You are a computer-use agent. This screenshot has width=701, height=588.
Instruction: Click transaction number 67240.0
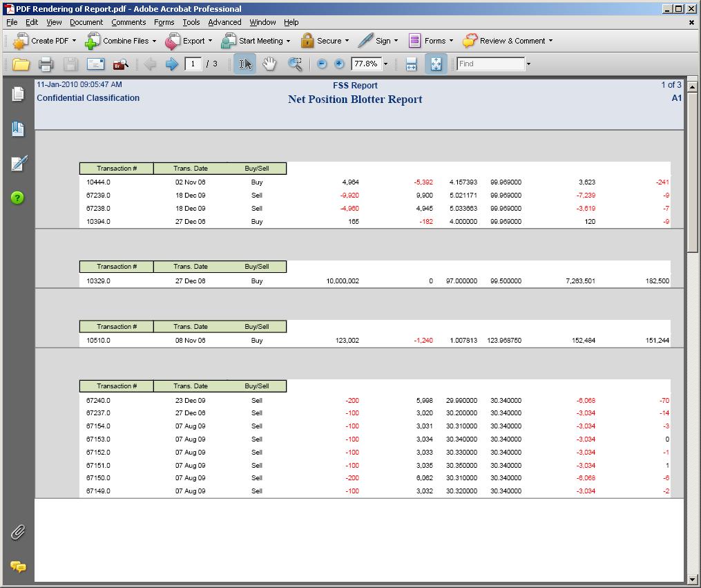pos(98,401)
